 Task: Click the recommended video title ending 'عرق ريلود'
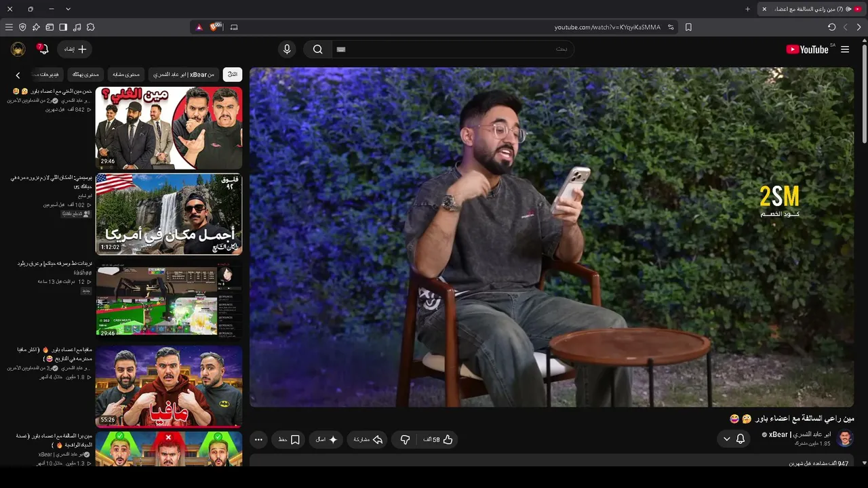[x=54, y=264]
